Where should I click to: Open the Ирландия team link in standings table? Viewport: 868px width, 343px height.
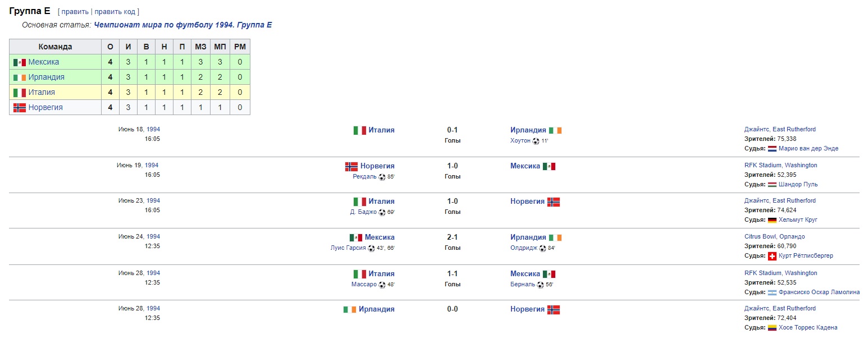click(46, 77)
